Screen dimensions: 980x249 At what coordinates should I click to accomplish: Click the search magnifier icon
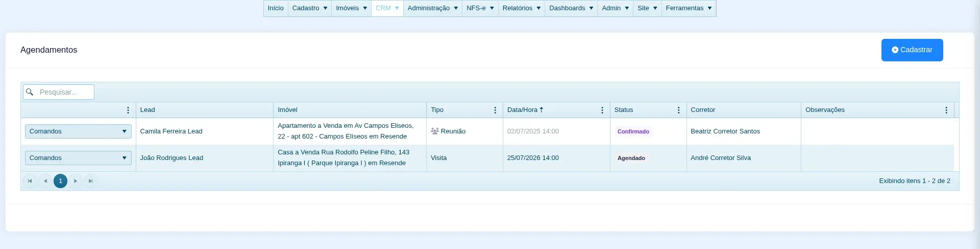tap(30, 92)
